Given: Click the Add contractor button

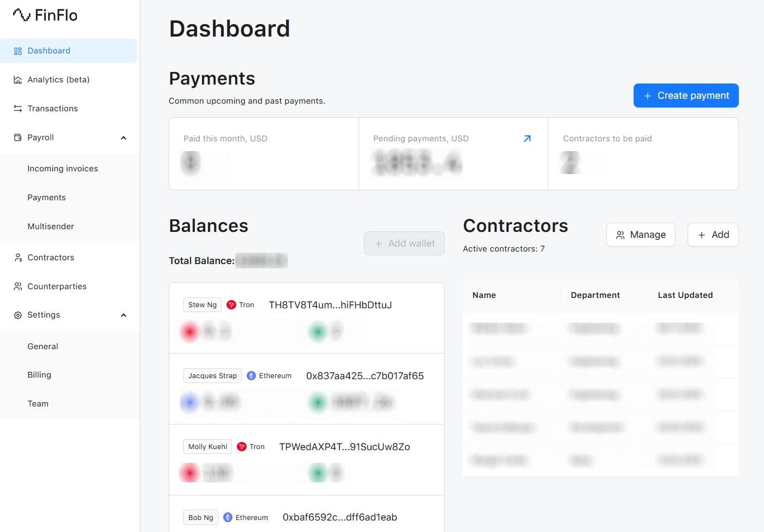Looking at the screenshot, I should [x=713, y=235].
